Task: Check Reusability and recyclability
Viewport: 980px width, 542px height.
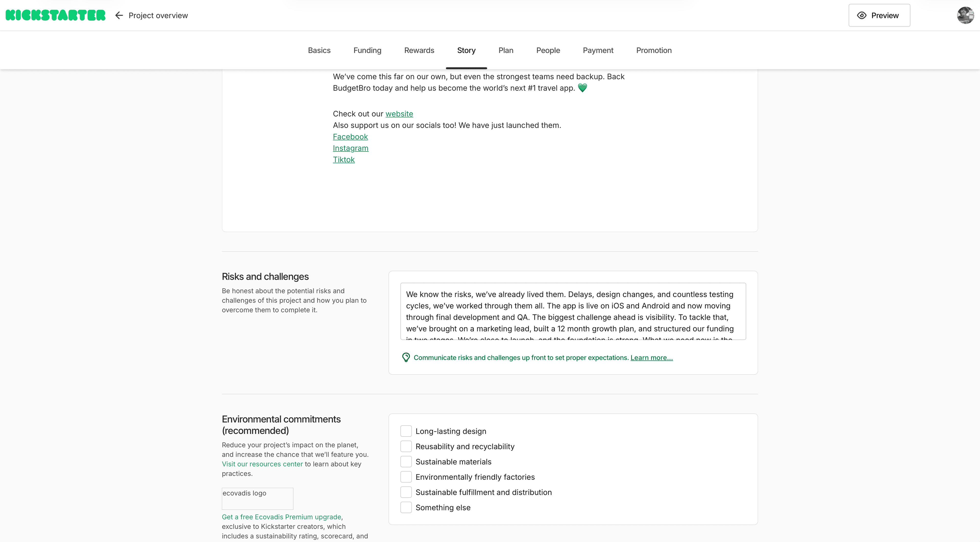Action: coord(406,446)
